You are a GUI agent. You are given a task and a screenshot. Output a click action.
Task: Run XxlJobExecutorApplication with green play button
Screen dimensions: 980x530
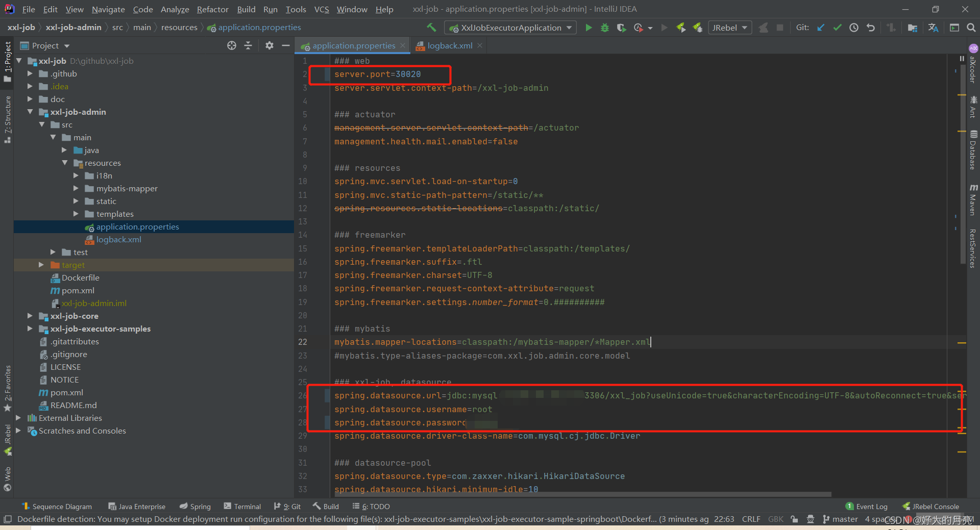[x=589, y=28]
